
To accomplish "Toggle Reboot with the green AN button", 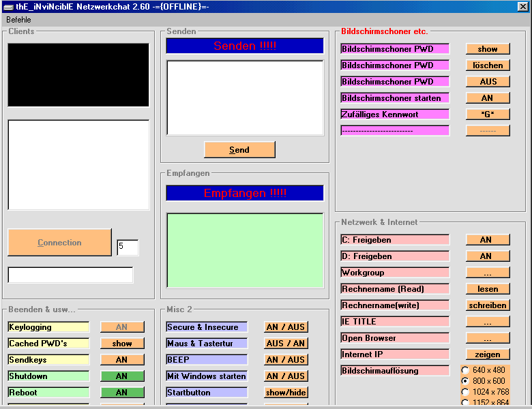I will 123,393.
